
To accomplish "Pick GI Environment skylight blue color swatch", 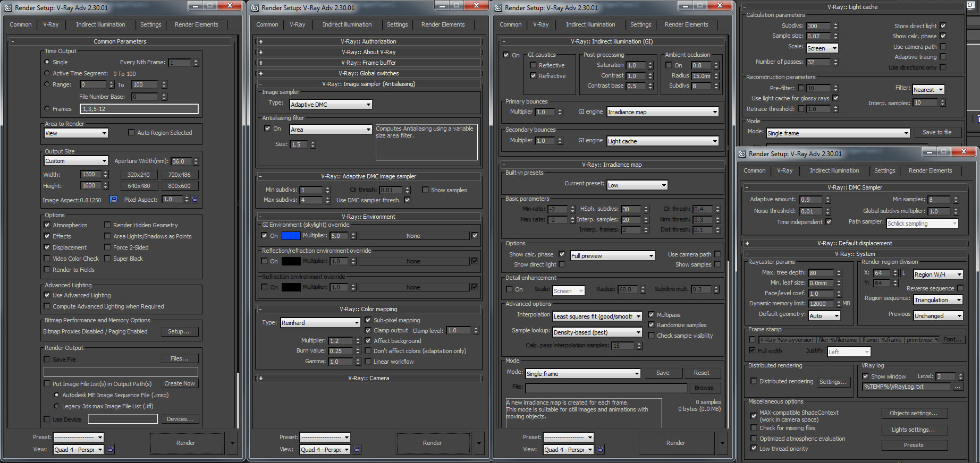I will pyautogui.click(x=291, y=236).
